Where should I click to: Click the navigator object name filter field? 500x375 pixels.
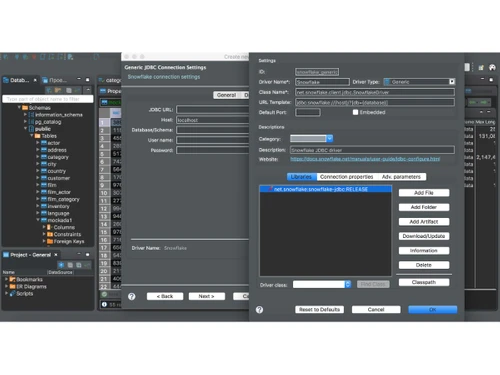[x=48, y=99]
